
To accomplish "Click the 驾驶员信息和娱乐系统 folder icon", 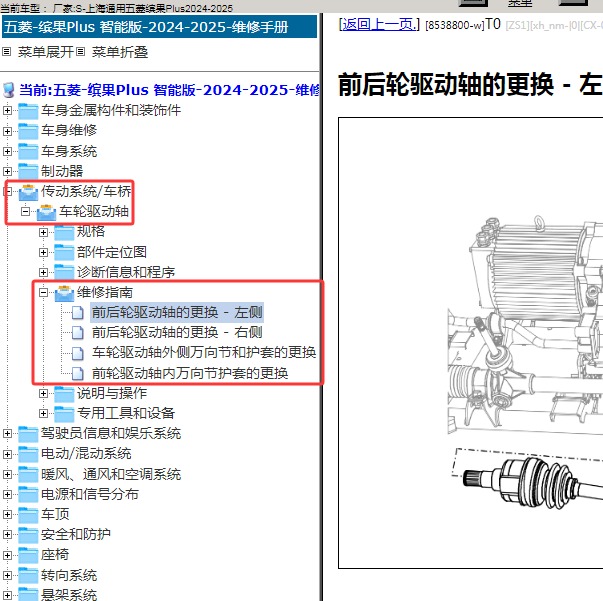I will click(x=28, y=433).
